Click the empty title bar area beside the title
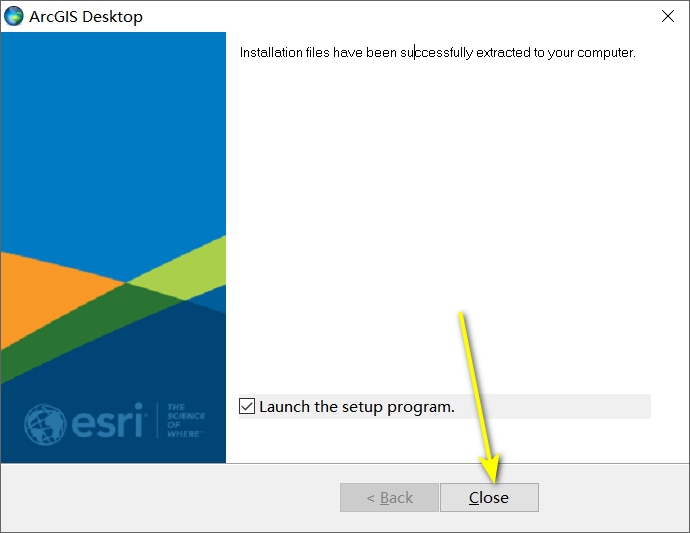This screenshot has height=533, width=690. click(x=396, y=16)
